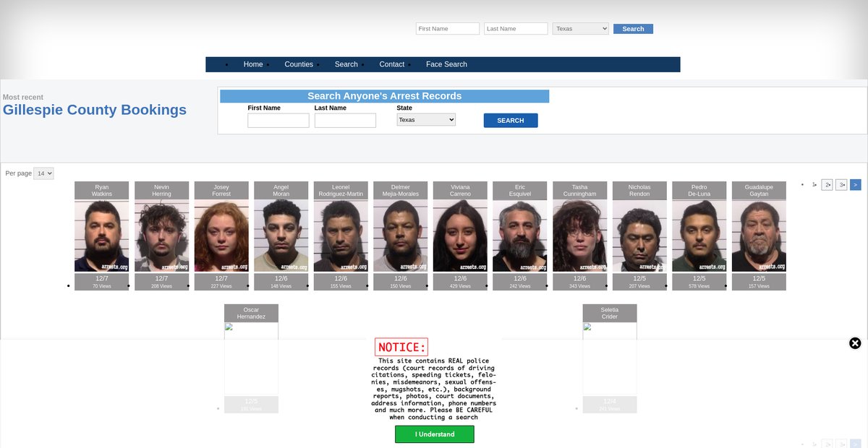
Task: Click the Search Anyone's Arrest Records banner
Action: (x=385, y=96)
